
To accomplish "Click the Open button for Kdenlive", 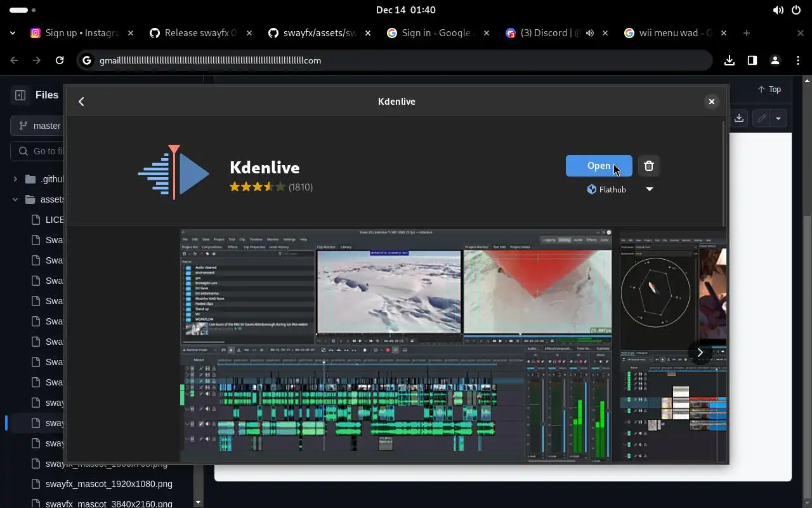I will tap(599, 166).
